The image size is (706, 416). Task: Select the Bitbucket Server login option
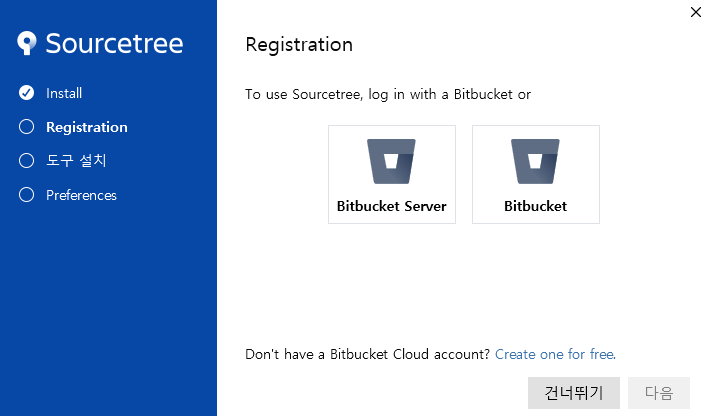pos(392,174)
